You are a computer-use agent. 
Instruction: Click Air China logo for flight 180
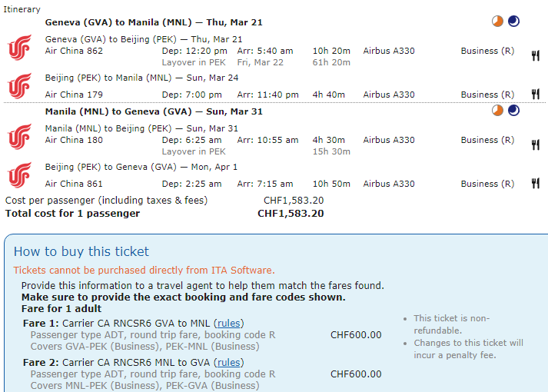coord(18,136)
